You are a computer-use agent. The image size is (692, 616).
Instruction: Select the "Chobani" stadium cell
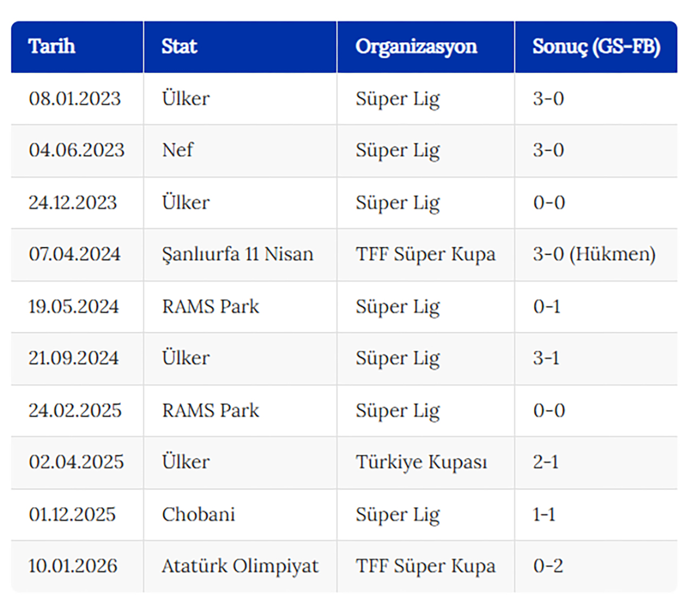pos(198,514)
